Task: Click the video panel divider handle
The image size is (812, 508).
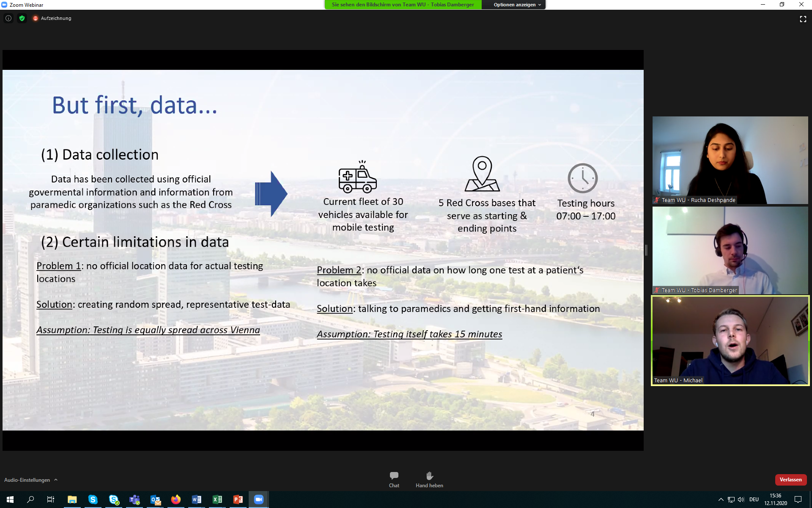Action: click(x=646, y=250)
